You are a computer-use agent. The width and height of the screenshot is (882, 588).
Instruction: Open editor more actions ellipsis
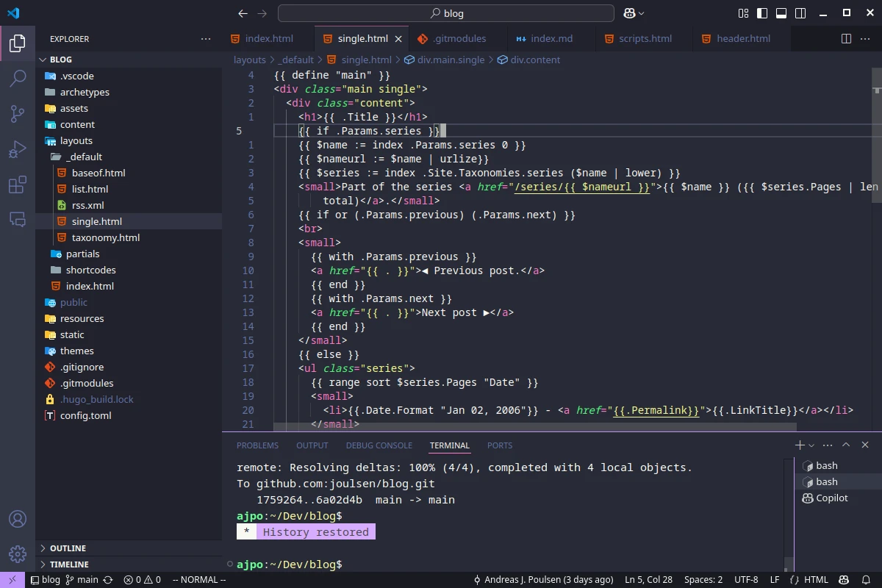tap(865, 39)
